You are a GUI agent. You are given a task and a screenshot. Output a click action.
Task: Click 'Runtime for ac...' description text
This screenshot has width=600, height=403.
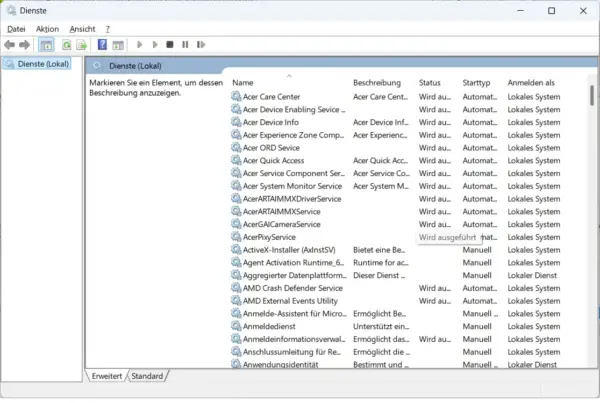(380, 263)
